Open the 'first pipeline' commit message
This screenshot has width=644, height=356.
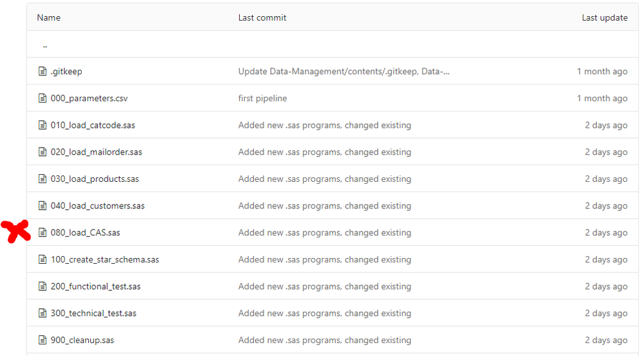pos(262,99)
